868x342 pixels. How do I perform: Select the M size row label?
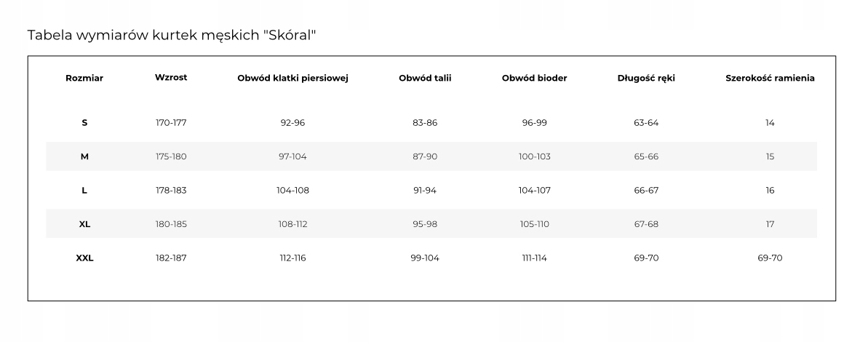point(84,156)
